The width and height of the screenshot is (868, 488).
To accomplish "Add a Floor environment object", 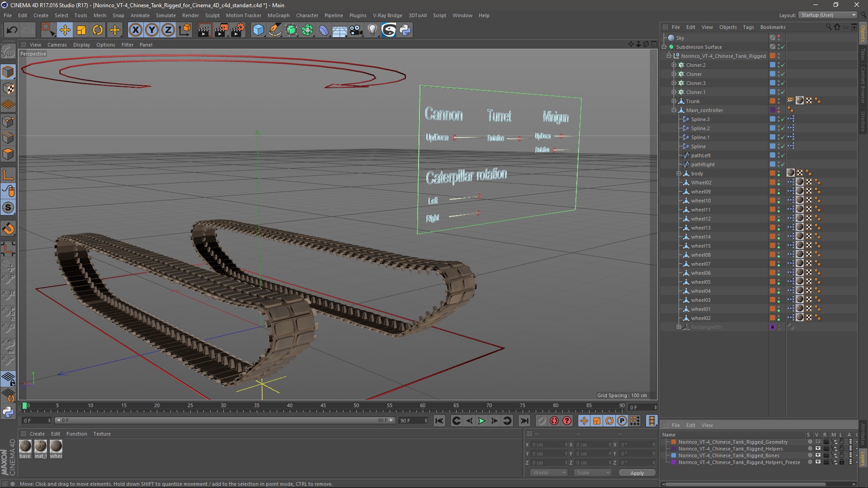I will 340,30.
